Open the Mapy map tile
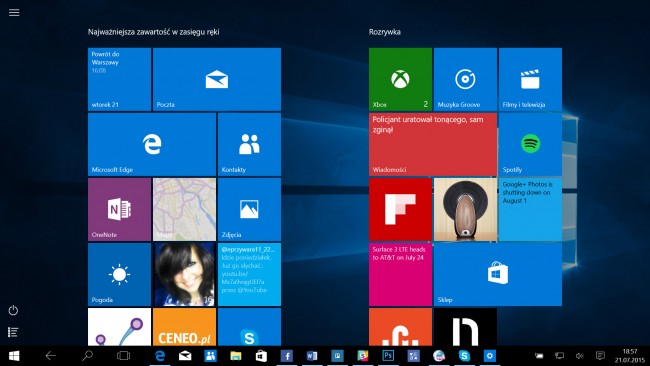This screenshot has width=650, height=366. coord(184,209)
